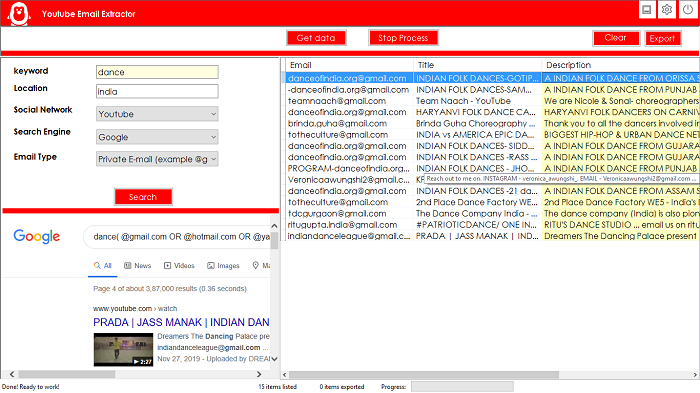Click the power exit icon
This screenshot has height=393, width=700.
(688, 9)
